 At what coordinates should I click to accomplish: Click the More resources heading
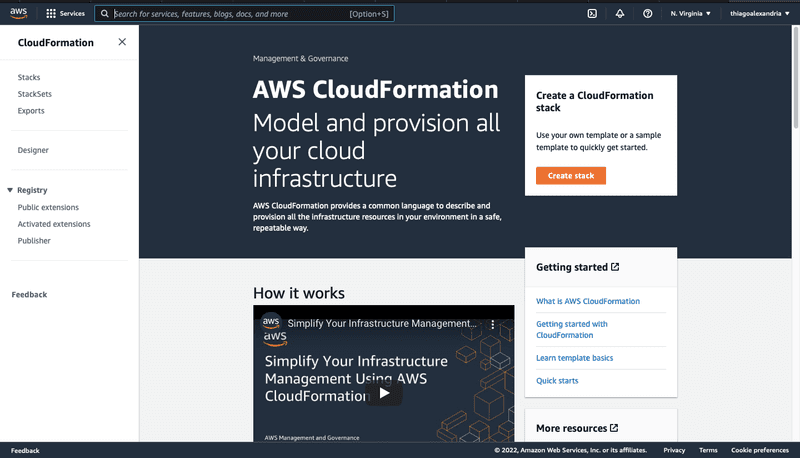(571, 428)
